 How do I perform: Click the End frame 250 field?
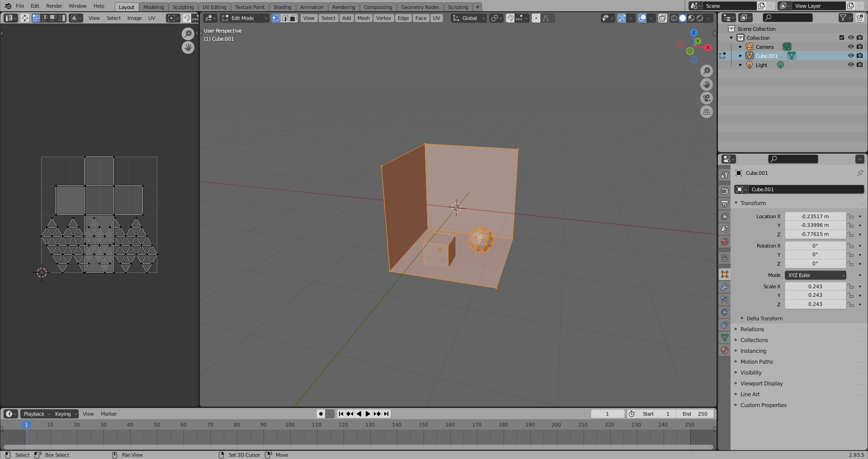click(x=695, y=414)
